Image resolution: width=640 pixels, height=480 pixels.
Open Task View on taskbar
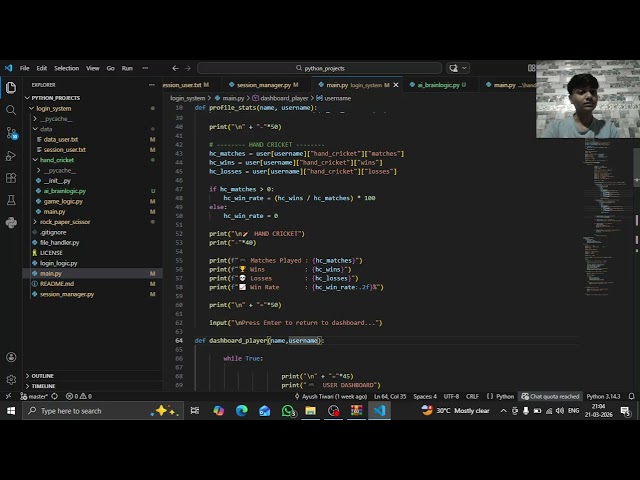195,411
